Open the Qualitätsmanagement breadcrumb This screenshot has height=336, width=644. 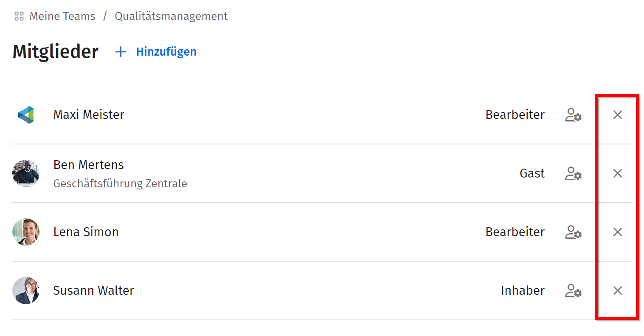pyautogui.click(x=171, y=16)
